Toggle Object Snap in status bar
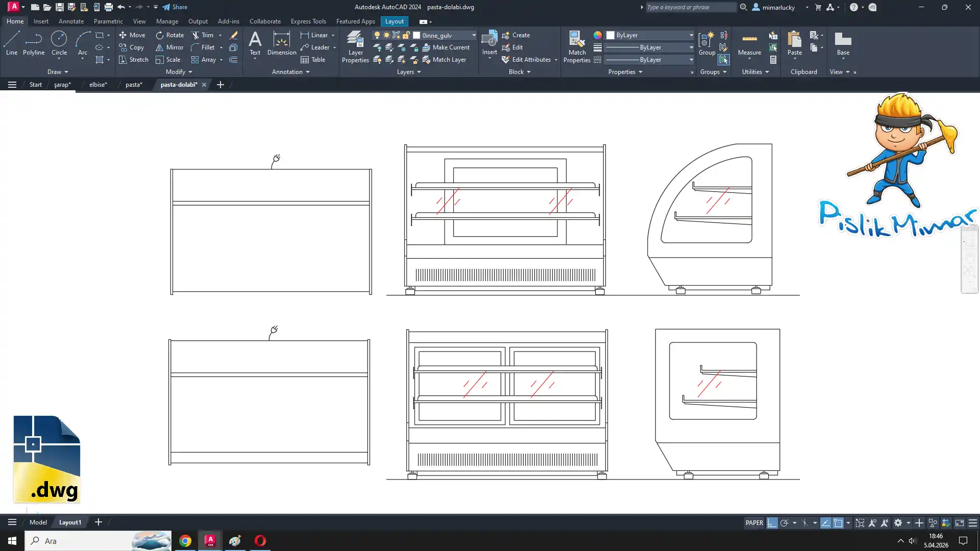The height and width of the screenshot is (551, 980). click(x=838, y=523)
